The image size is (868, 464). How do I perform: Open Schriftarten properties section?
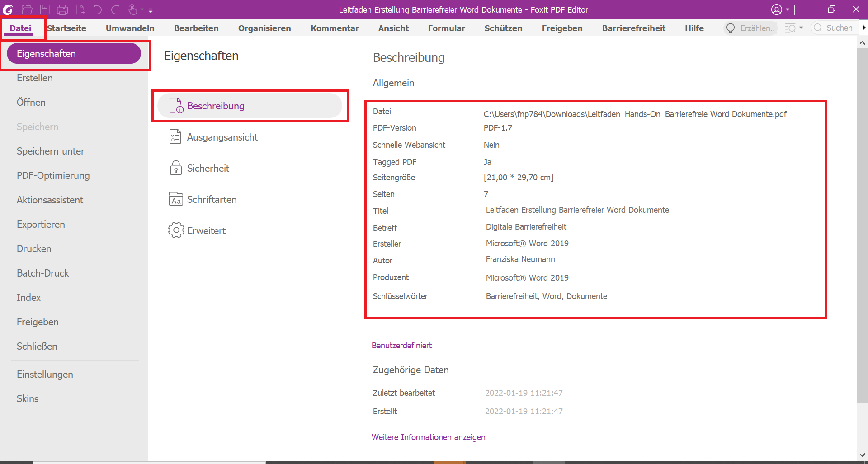pyautogui.click(x=212, y=199)
